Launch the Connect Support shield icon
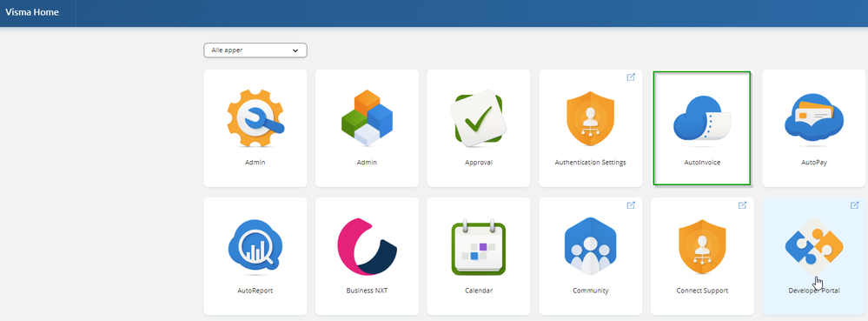The width and height of the screenshot is (868, 321). coord(702,247)
